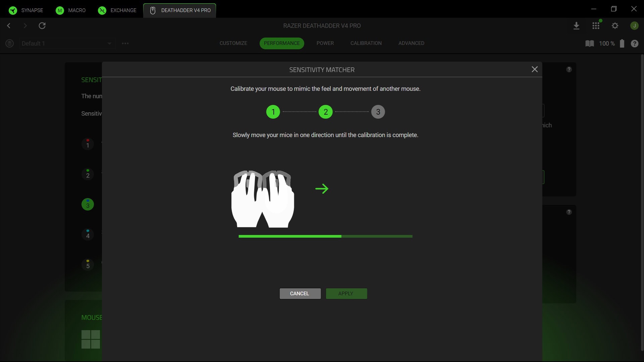Image resolution: width=644 pixels, height=362 pixels.
Task: Open the Calibration tab
Action: [x=366, y=43]
